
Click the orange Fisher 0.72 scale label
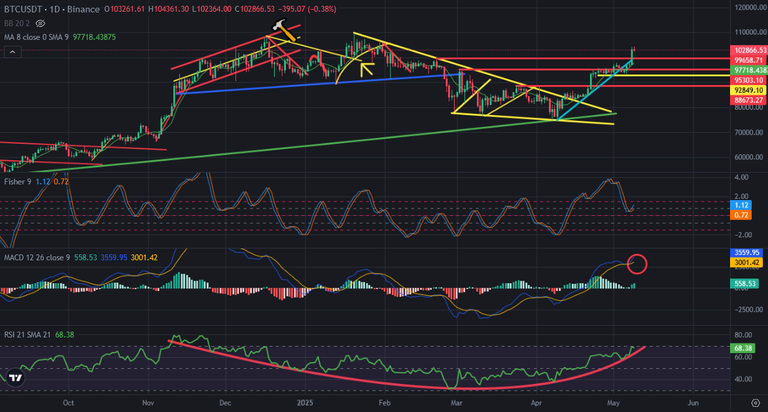741,216
